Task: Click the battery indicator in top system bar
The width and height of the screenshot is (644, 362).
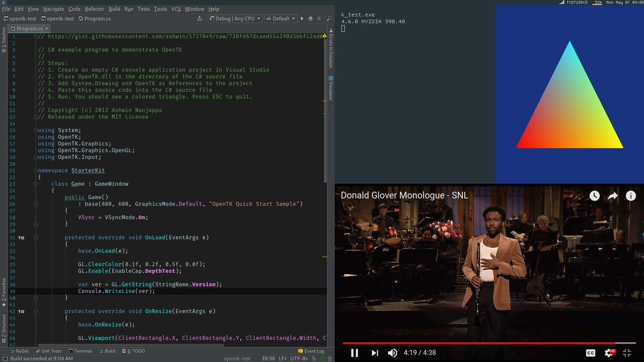Action: pyautogui.click(x=597, y=3)
